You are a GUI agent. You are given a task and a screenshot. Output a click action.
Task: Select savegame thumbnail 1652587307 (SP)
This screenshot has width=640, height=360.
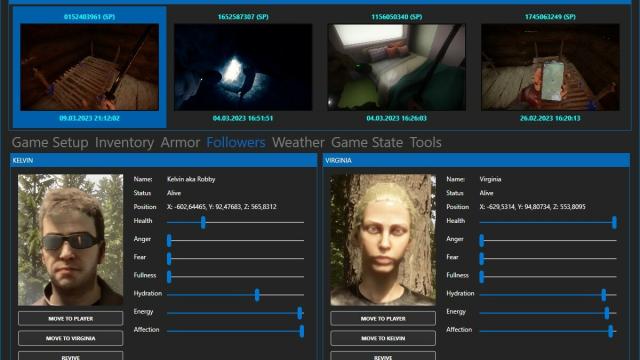click(243, 67)
